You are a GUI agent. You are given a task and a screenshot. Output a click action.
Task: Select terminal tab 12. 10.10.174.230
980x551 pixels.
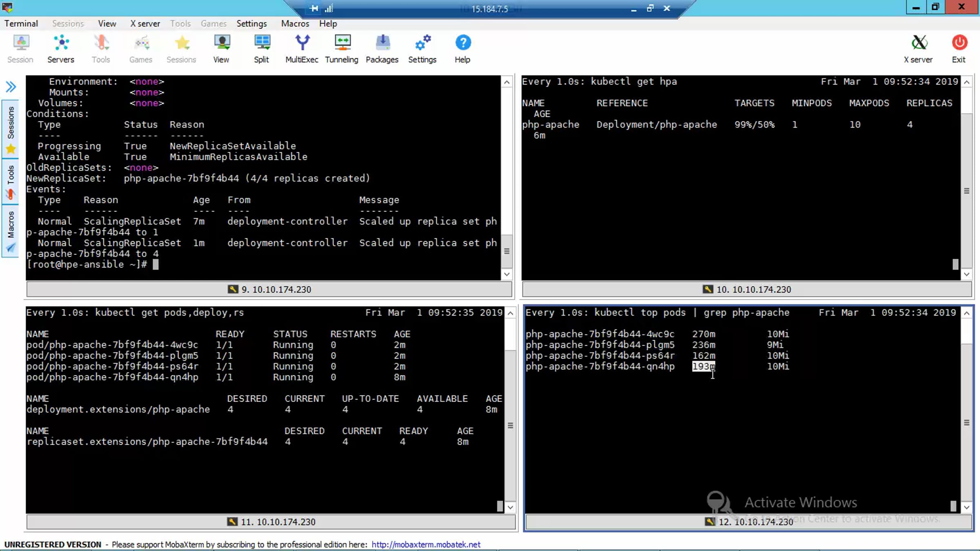748,522
